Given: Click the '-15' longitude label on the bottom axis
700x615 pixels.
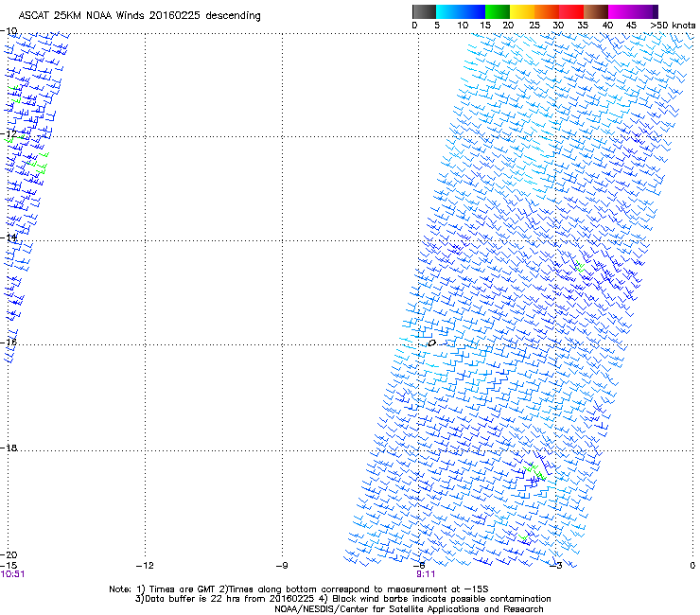Looking at the screenshot, I should click(x=9, y=566).
